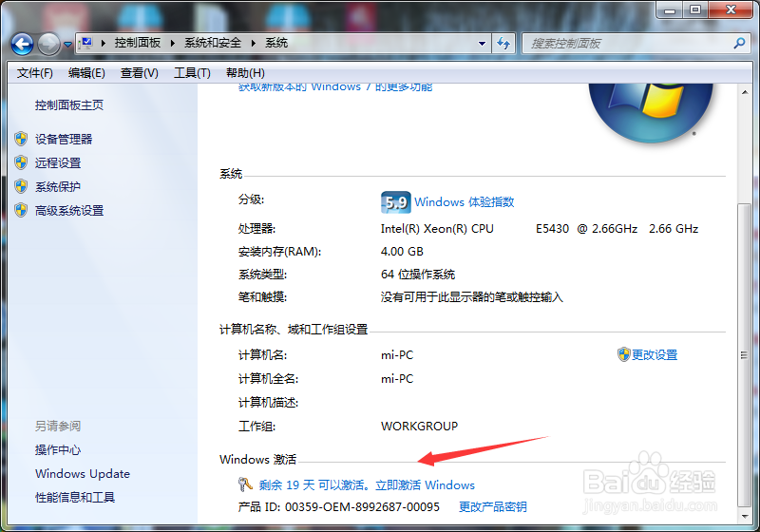This screenshot has width=760, height=532.
Task: Click scrollbar up arrow
Action: click(745, 92)
